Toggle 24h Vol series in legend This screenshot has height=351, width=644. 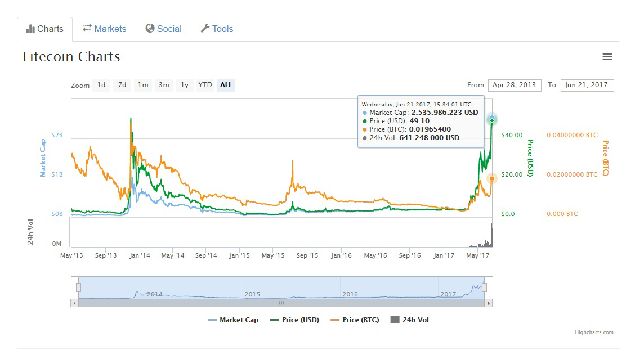409,320
